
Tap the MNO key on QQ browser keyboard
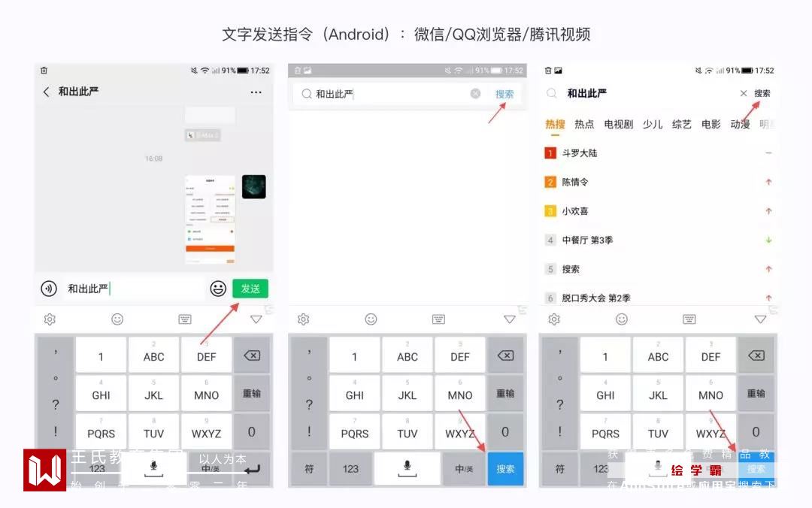[x=460, y=394]
